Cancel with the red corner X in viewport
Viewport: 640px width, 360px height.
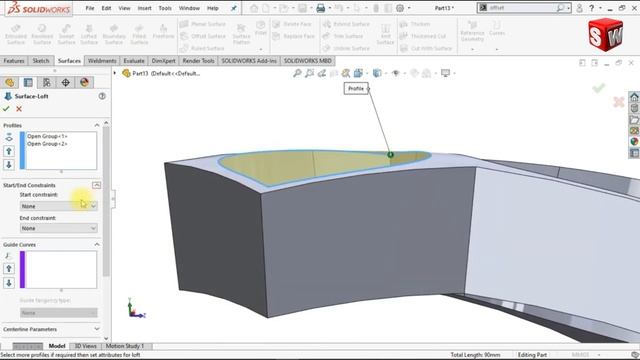point(619,102)
